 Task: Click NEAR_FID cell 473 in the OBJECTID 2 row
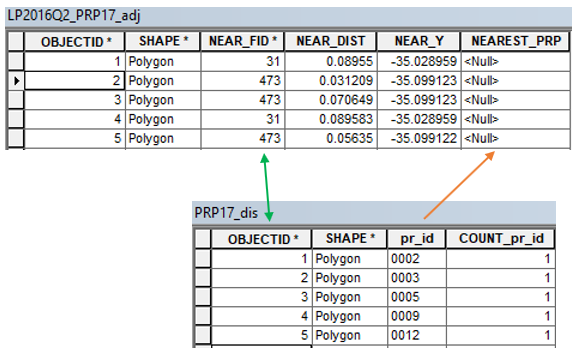pos(243,80)
